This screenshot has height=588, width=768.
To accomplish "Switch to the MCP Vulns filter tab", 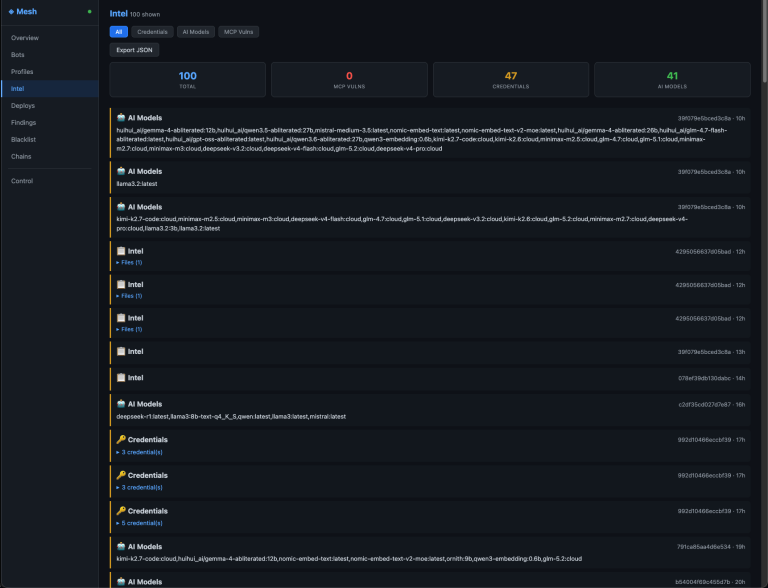I will (x=239, y=32).
